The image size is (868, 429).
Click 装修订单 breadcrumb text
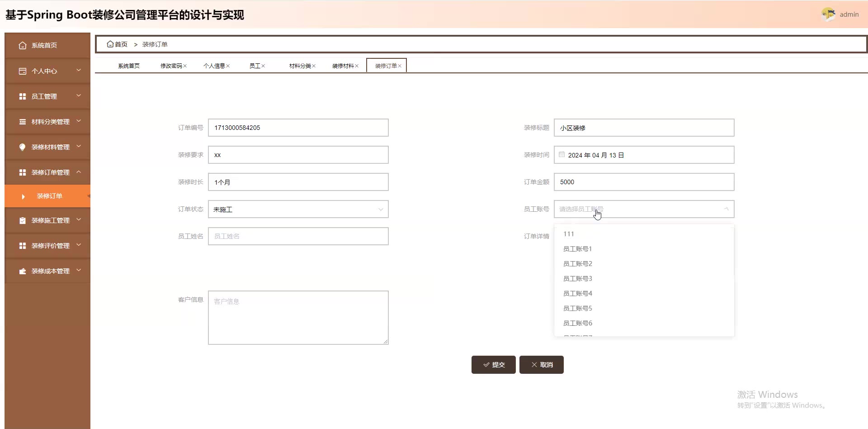tap(155, 44)
